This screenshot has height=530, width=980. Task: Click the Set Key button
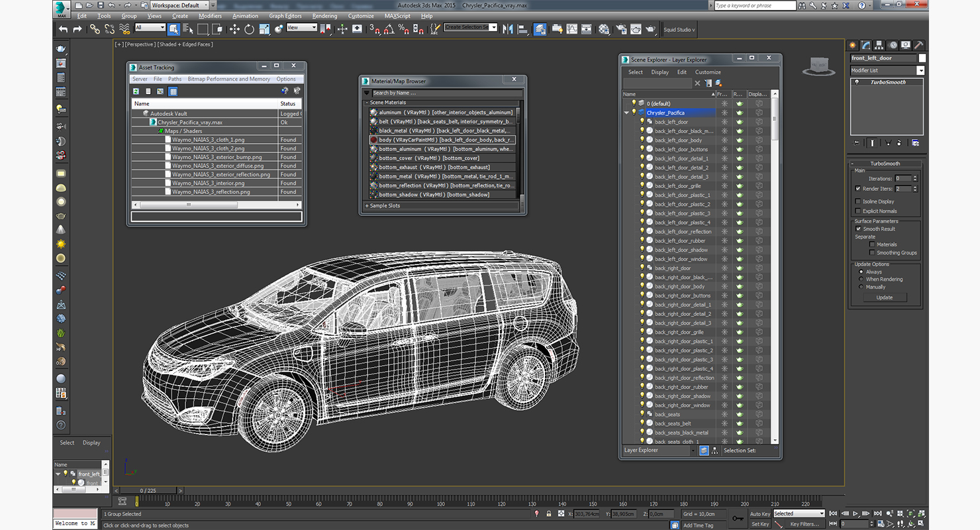tap(760, 524)
